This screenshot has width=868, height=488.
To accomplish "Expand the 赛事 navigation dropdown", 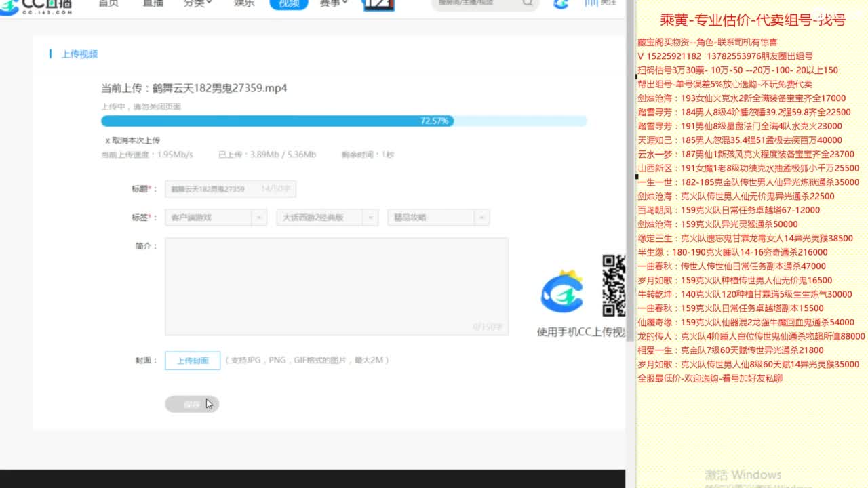I will [x=334, y=3].
